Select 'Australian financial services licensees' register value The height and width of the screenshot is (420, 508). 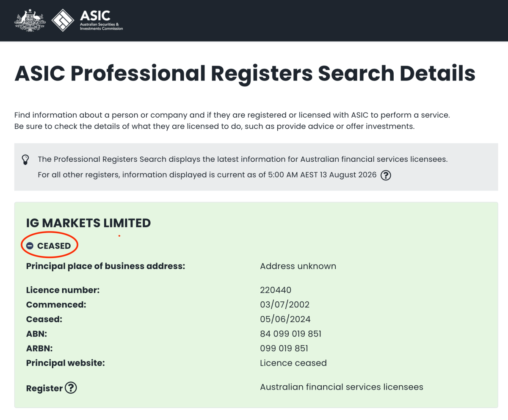point(342,387)
